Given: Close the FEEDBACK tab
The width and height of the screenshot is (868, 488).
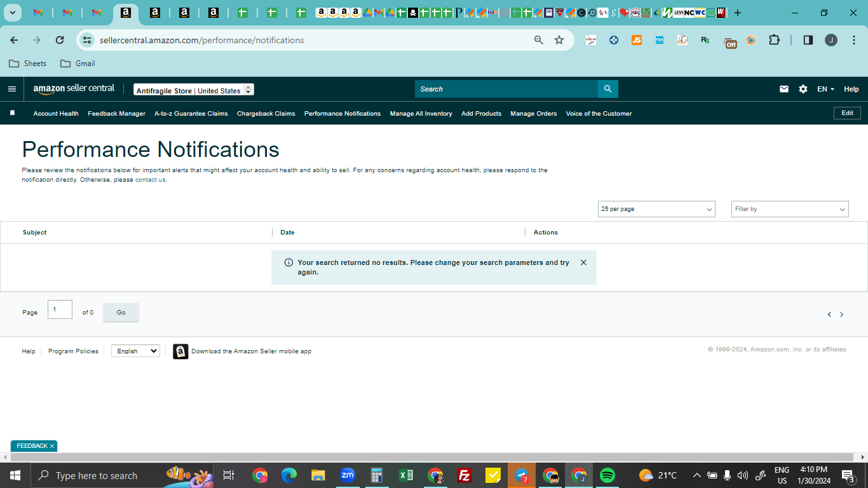Looking at the screenshot, I should tap(52, 446).
